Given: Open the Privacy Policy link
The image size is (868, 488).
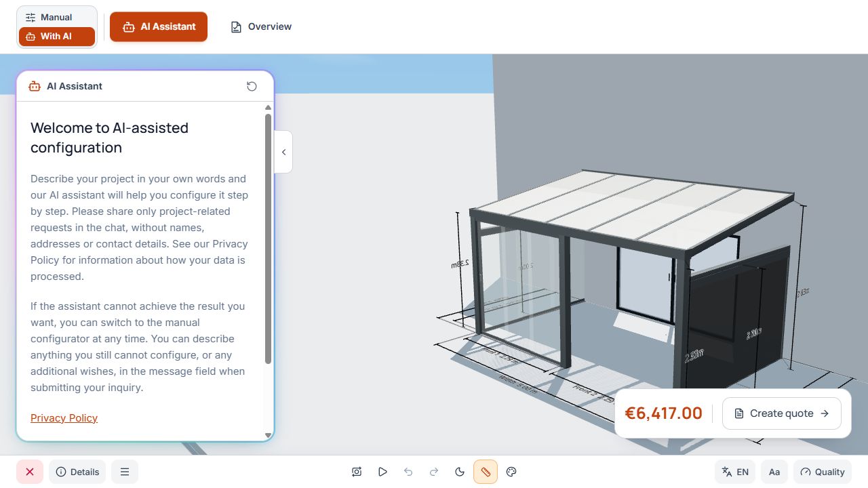Looking at the screenshot, I should coord(64,418).
